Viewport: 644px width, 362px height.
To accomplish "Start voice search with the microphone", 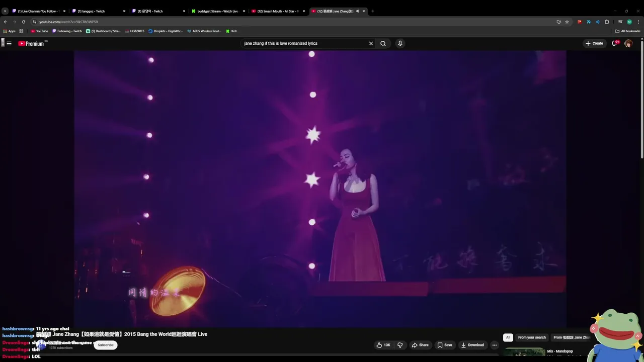I will (400, 43).
